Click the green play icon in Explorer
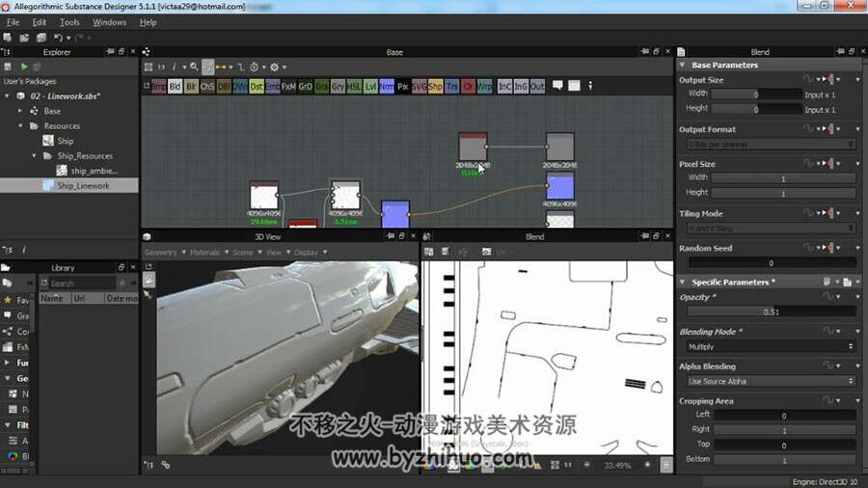 point(24,67)
